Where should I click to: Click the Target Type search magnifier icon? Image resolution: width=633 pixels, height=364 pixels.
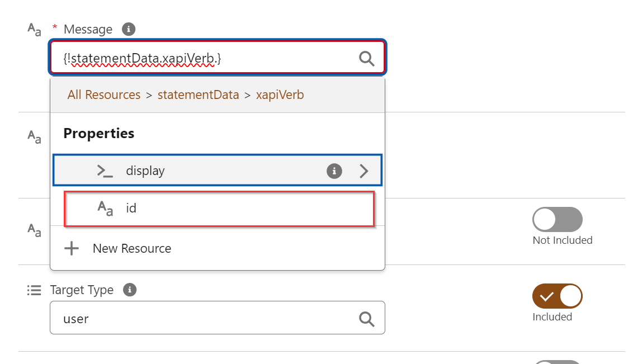pos(366,319)
